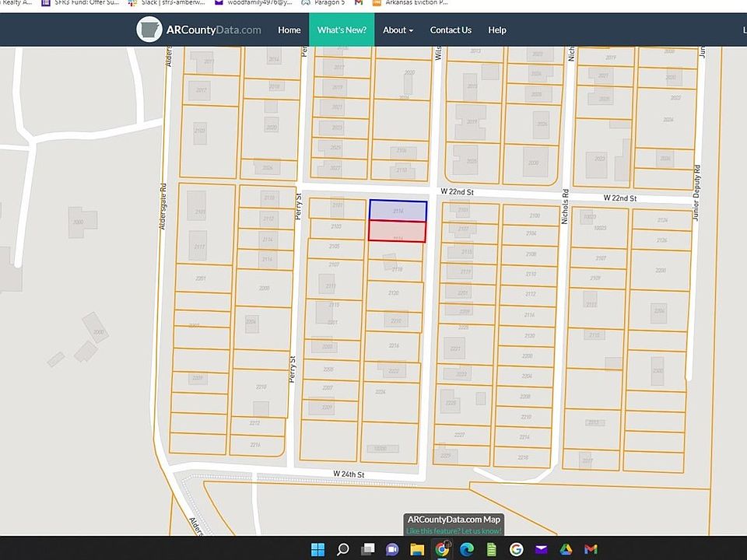Image resolution: width=747 pixels, height=560 pixels.
Task: Open Task View from the taskbar
Action: coord(367,550)
